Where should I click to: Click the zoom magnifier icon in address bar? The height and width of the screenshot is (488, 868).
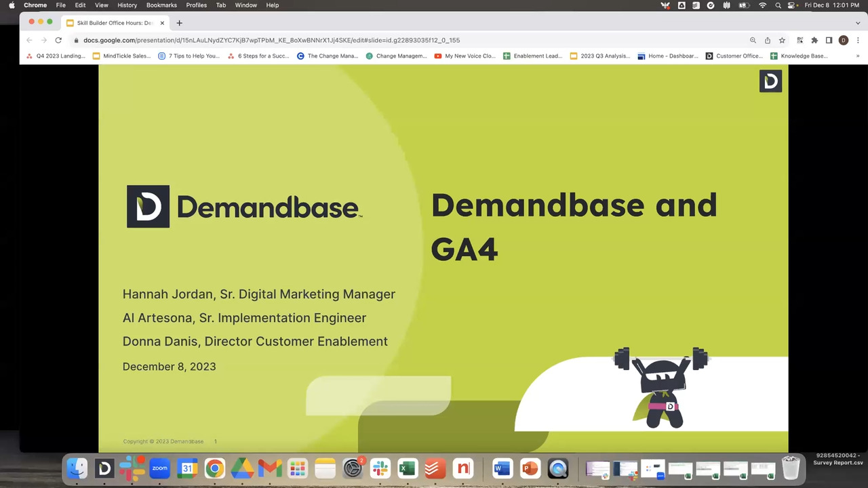tap(753, 40)
